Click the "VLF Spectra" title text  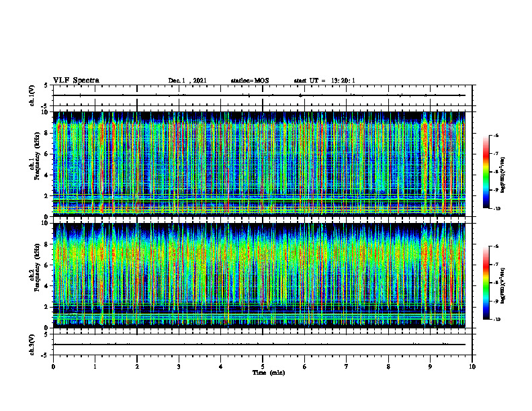[x=76, y=81]
